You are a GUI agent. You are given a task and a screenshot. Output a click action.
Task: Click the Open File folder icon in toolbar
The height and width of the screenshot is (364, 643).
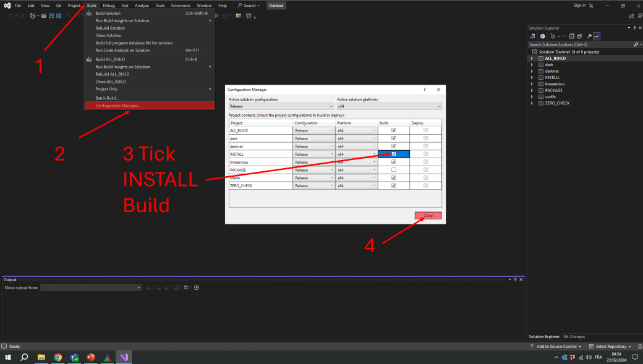[44, 15]
